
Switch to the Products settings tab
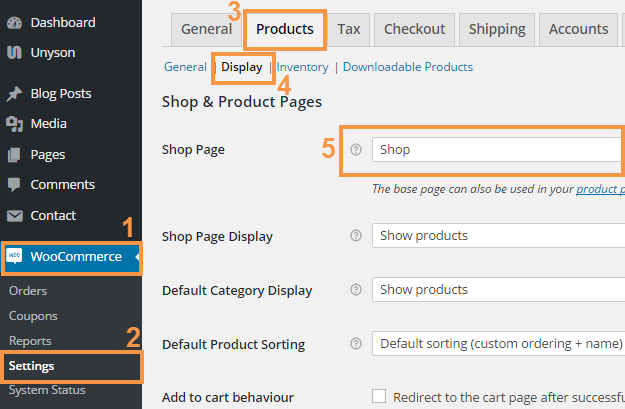(285, 29)
